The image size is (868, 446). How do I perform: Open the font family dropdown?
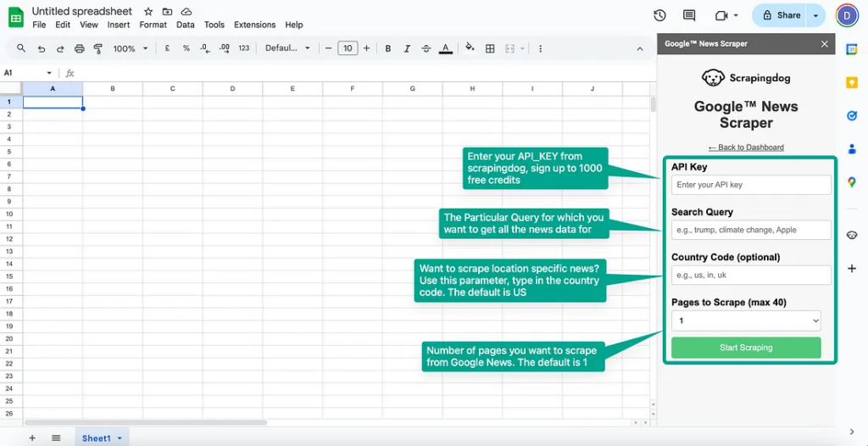287,49
